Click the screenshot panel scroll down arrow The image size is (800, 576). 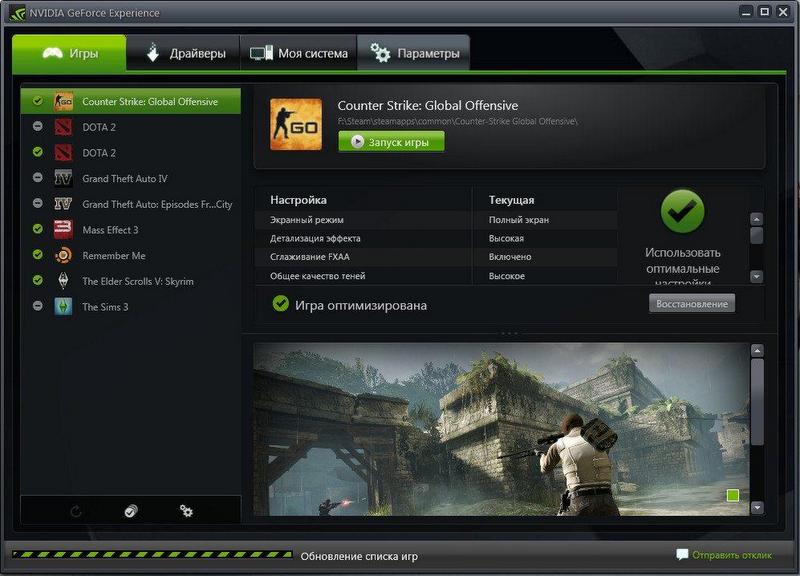(757, 508)
